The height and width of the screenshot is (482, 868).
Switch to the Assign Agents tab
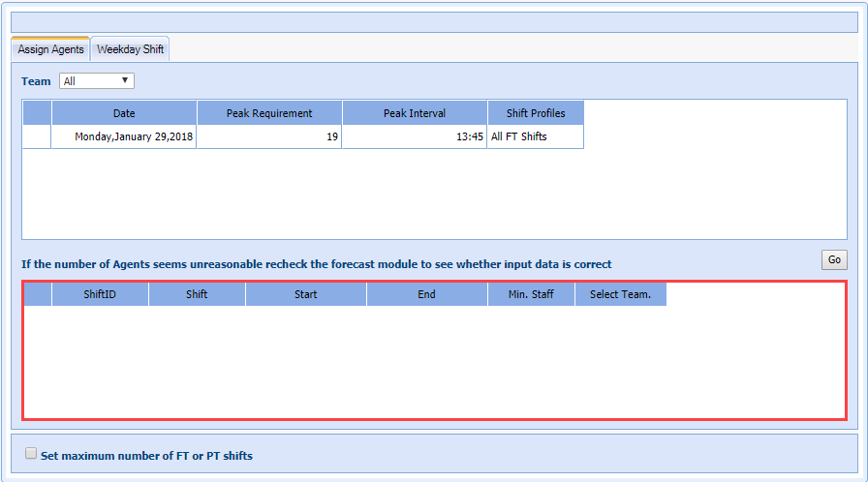[50, 49]
